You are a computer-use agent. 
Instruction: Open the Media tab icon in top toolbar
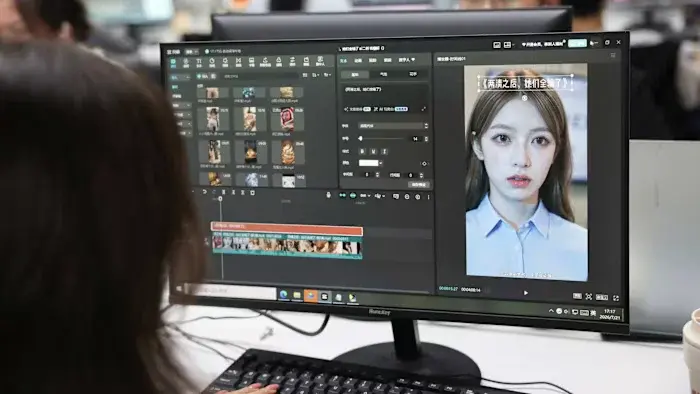tap(173, 62)
